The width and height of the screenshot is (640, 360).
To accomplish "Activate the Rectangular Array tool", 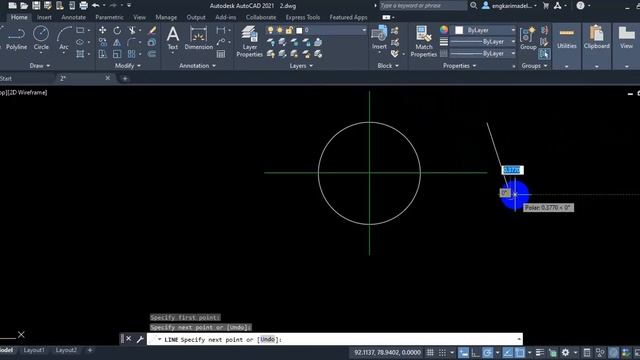I will pos(131,54).
